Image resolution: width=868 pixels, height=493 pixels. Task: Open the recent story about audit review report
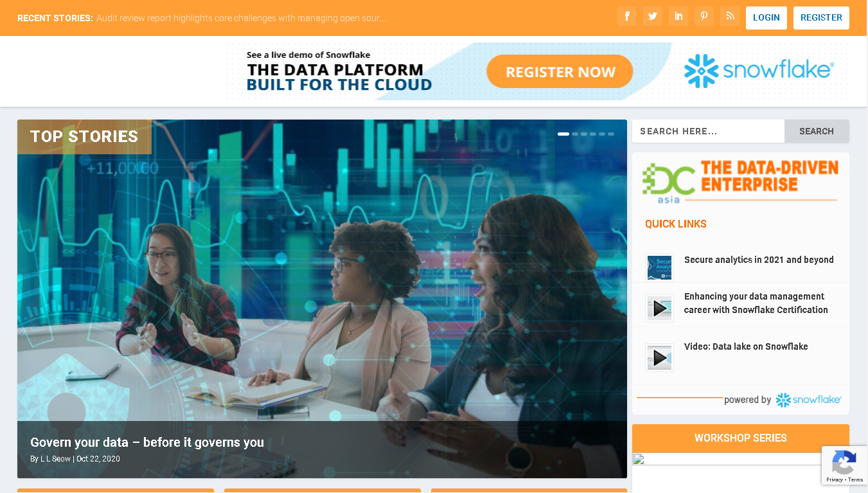tap(242, 18)
